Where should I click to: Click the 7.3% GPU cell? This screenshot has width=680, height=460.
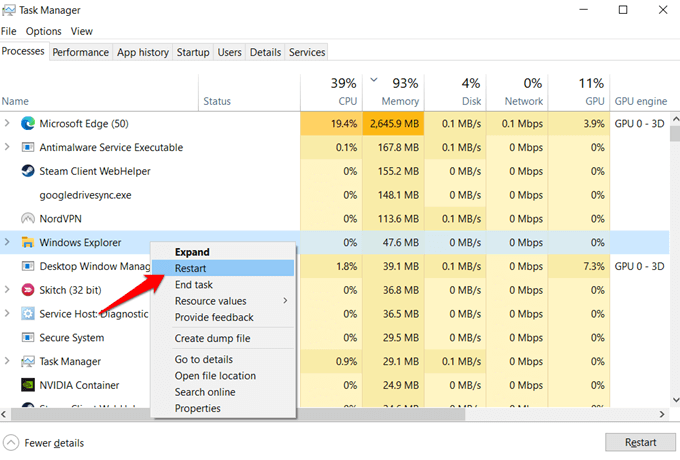[579, 266]
